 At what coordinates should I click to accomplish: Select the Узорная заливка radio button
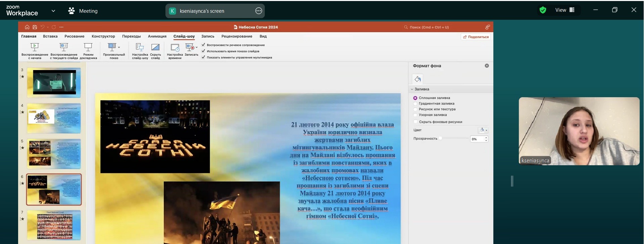(415, 115)
